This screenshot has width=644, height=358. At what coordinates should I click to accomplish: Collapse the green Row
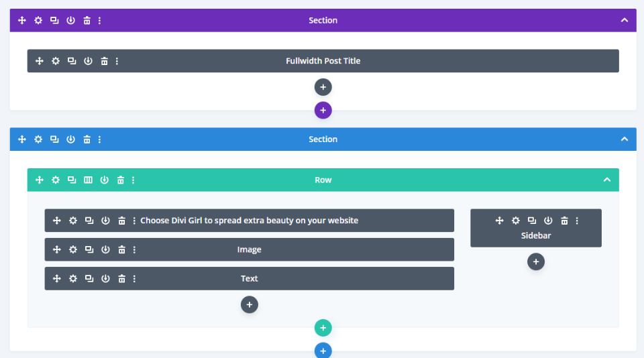tap(606, 180)
